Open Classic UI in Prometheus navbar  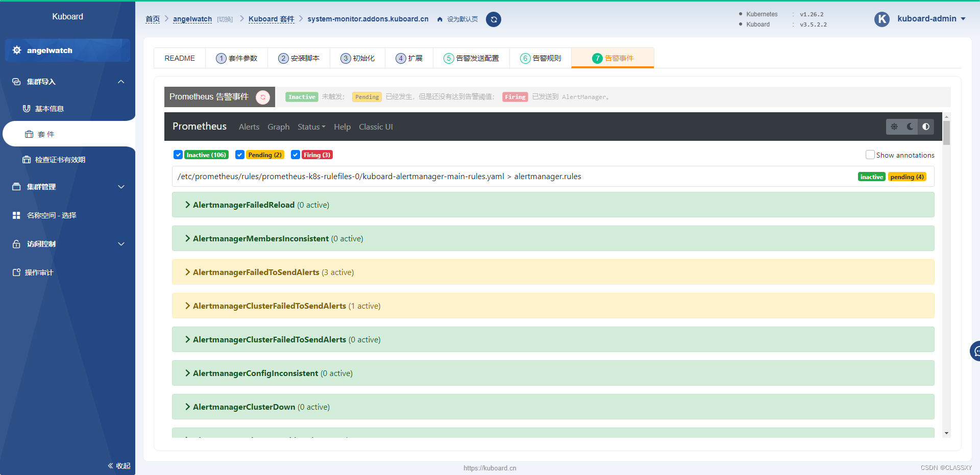pyautogui.click(x=376, y=127)
